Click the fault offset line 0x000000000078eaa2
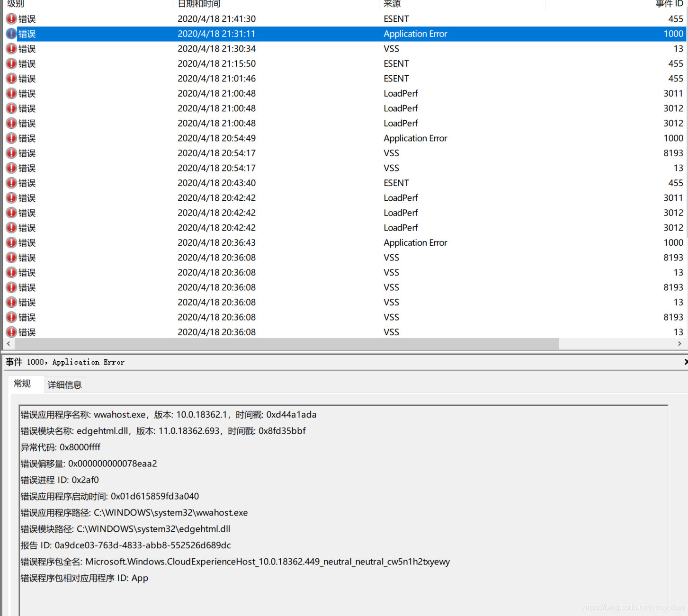Viewport: 688px width, 616px height. click(x=89, y=464)
